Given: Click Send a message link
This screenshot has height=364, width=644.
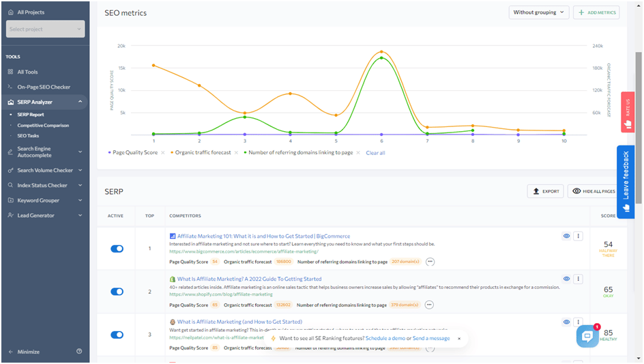Looking at the screenshot, I should tap(431, 339).
